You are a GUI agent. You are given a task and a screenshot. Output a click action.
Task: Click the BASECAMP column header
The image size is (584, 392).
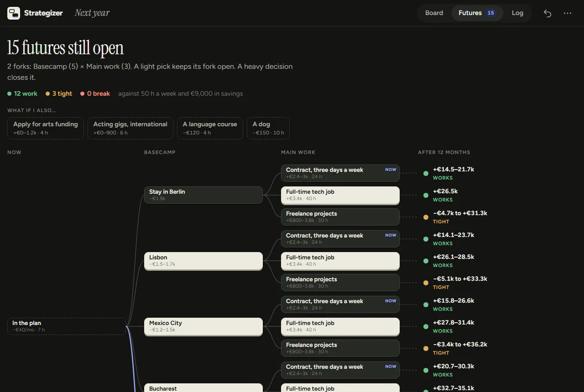pyautogui.click(x=160, y=152)
